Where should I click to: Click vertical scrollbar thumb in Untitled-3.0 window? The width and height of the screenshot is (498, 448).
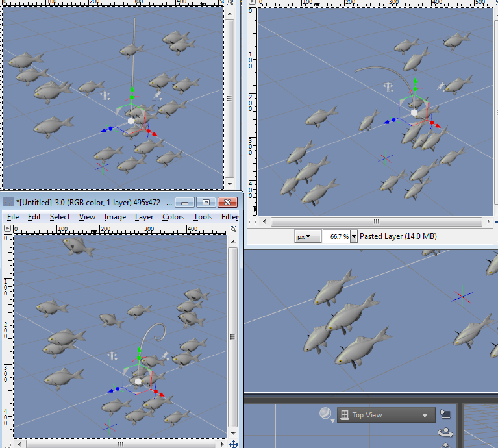233,337
